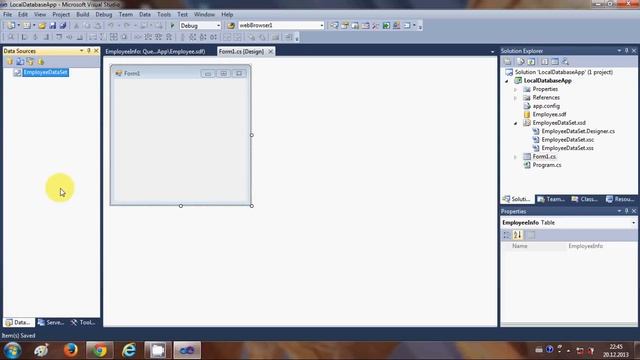640x360 pixels.
Task: Click View Class Diagram icon in Solution Explorer
Action: pos(565,62)
